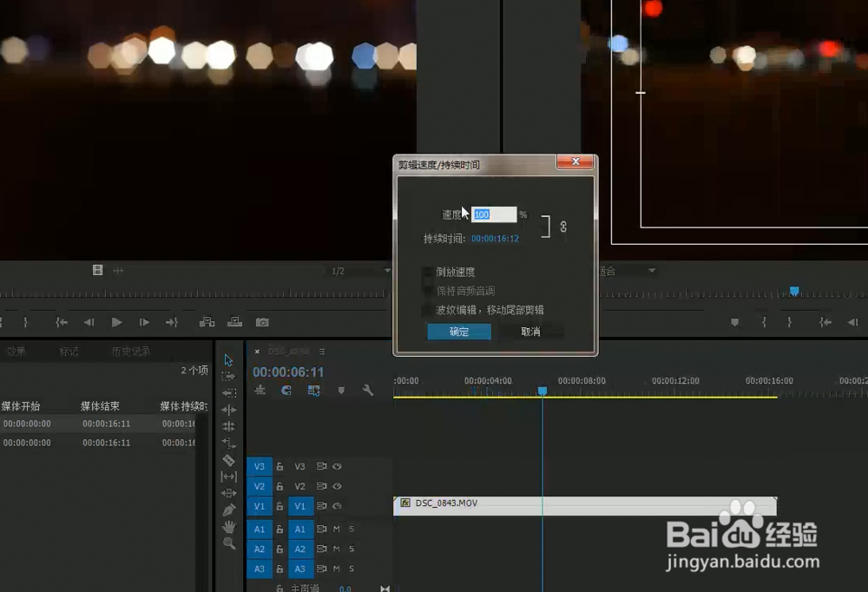The image size is (868, 592).
Task: Click the Drag Video Only filmstrip icon
Action: (97, 270)
